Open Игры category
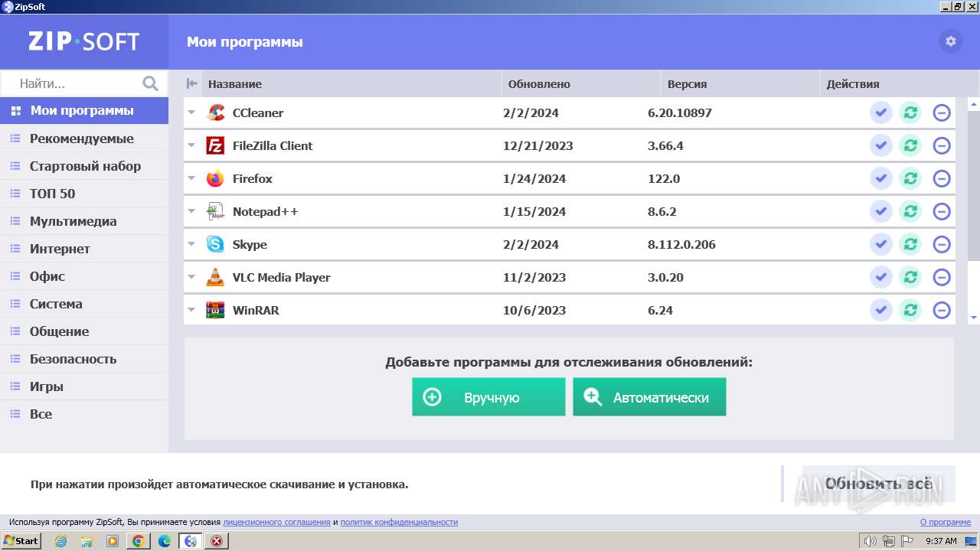Image resolution: width=980 pixels, height=551 pixels. pyautogui.click(x=84, y=386)
